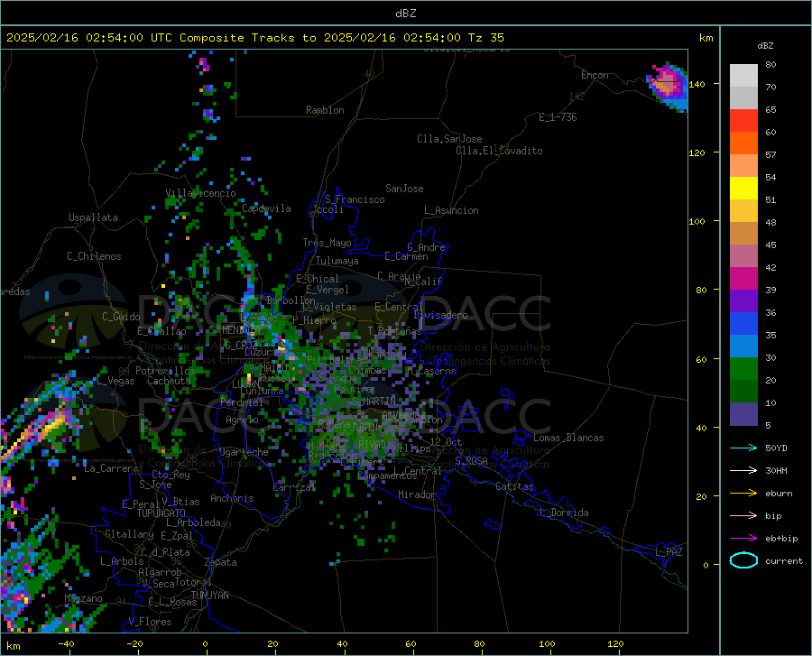
Task: Select the yellow 54 dBZ color swatch
Action: (743, 189)
